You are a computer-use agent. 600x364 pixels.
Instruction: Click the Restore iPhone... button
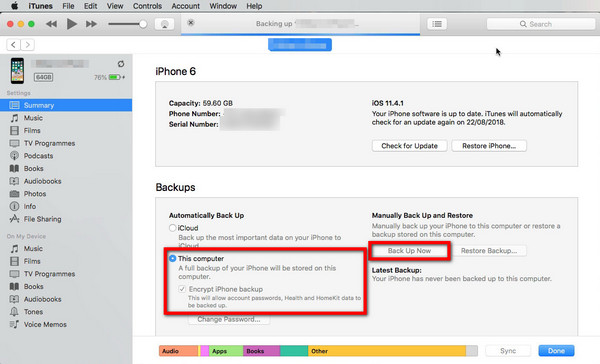(489, 146)
